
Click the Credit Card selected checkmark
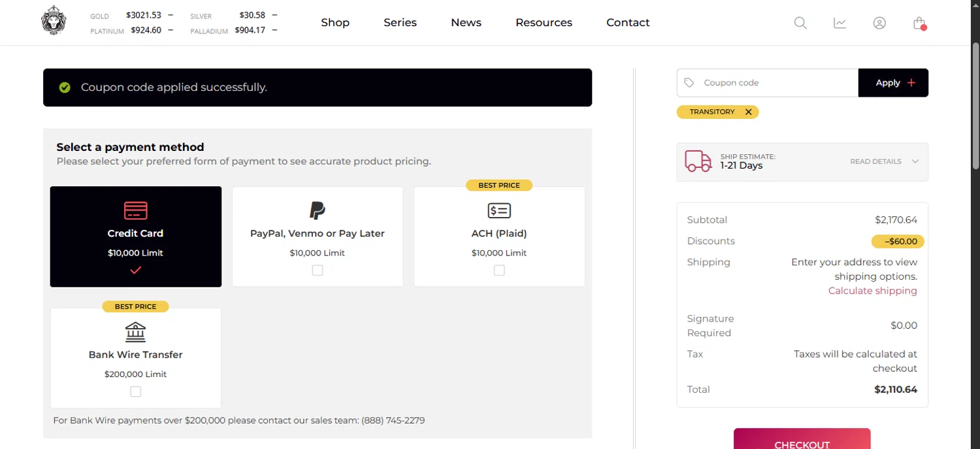tap(135, 270)
